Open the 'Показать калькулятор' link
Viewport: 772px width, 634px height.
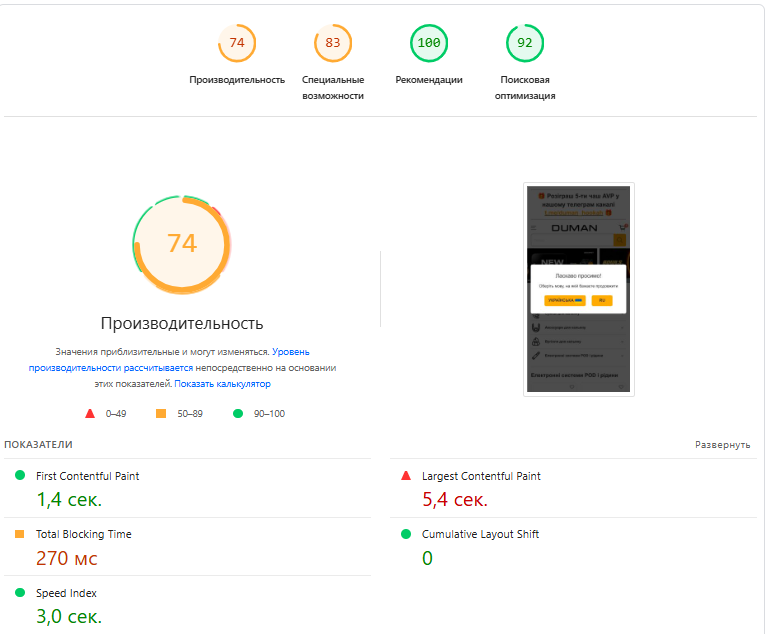223,384
